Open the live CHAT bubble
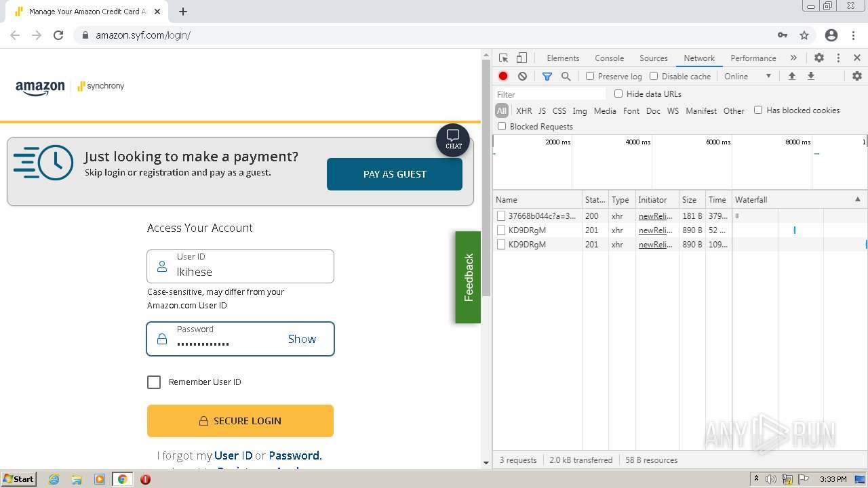The width and height of the screenshot is (868, 488). (453, 140)
